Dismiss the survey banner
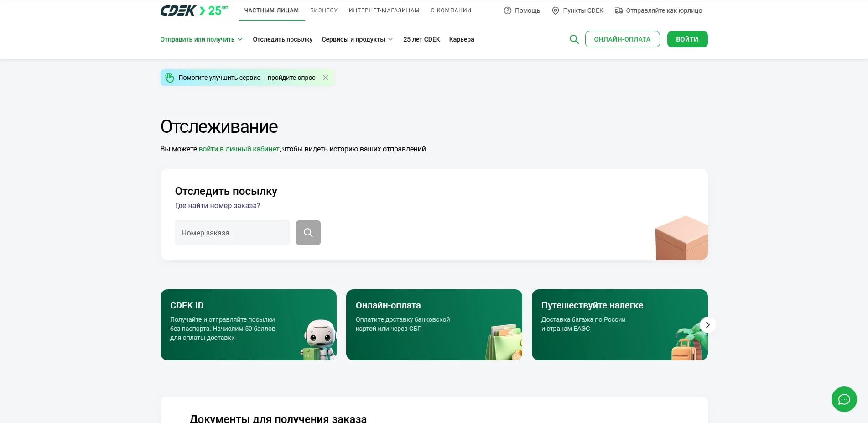 tap(326, 78)
